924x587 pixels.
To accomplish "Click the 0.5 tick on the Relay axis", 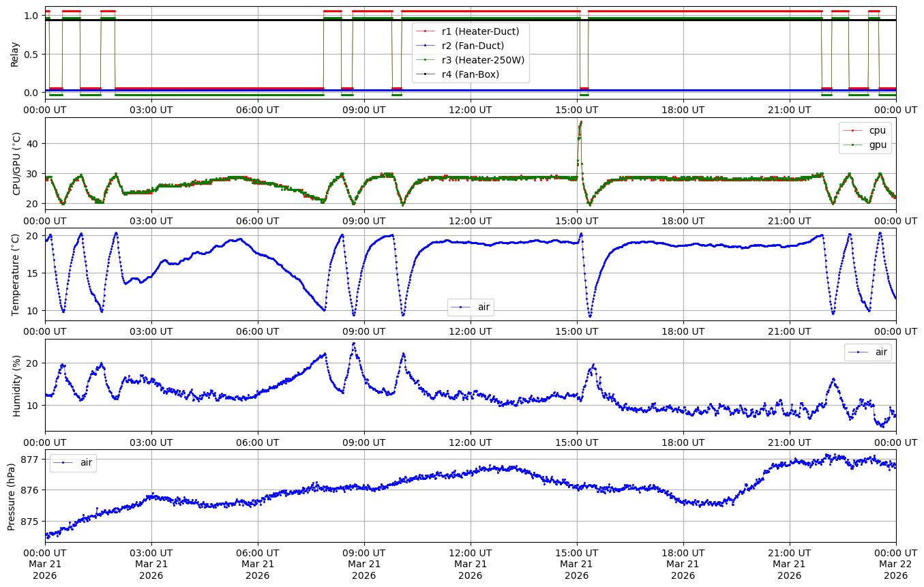I will click(31, 54).
